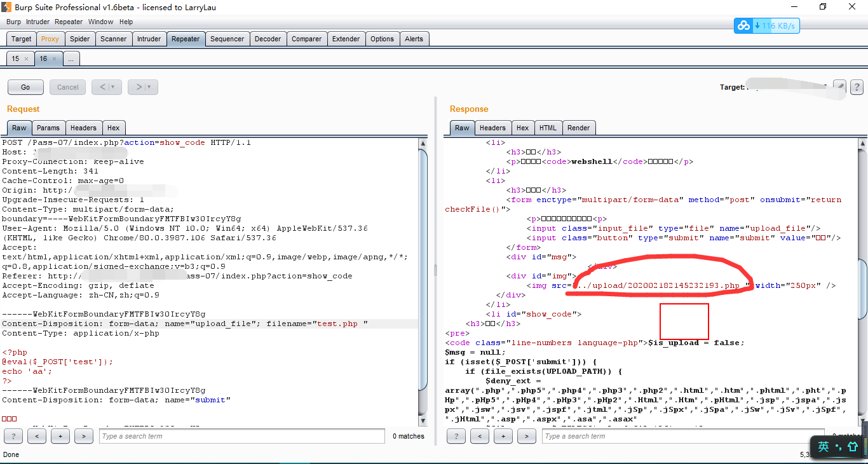Open the back history dropdown arrow
Image resolution: width=868 pixels, height=464 pixels.
[x=112, y=87]
